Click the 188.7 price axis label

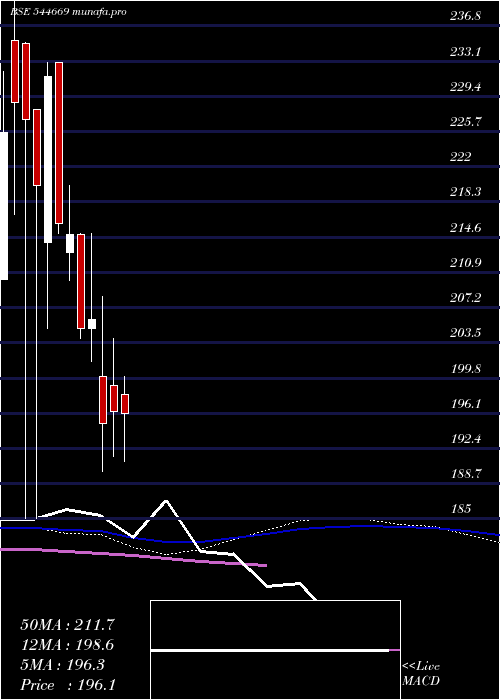point(465,474)
